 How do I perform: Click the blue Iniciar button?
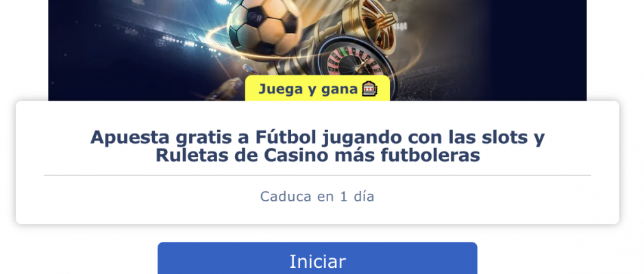(317, 259)
